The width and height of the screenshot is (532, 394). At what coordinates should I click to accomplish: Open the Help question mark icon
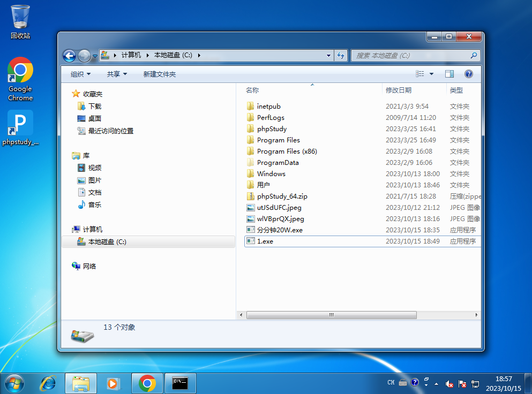[468, 74]
